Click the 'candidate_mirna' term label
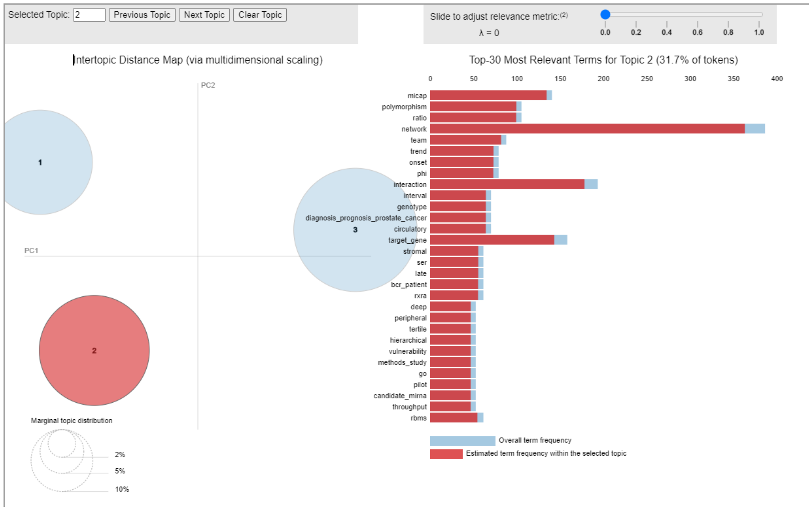The width and height of the screenshot is (812, 511). coord(400,396)
